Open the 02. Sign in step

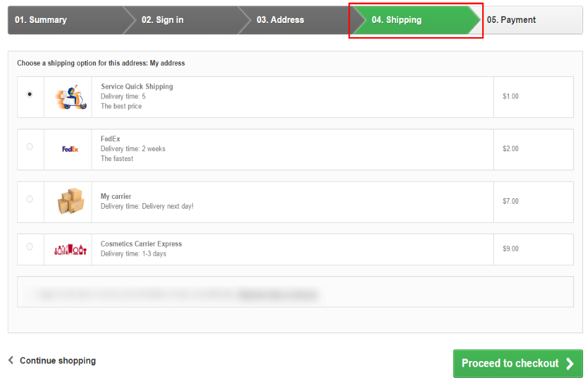pyautogui.click(x=181, y=20)
